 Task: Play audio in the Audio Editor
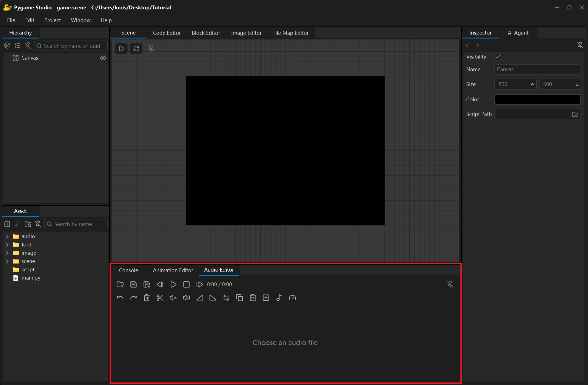(173, 285)
